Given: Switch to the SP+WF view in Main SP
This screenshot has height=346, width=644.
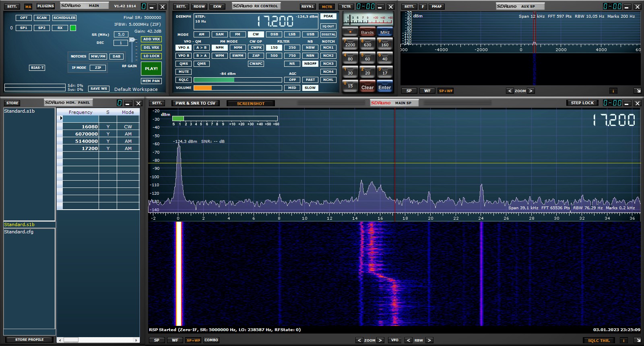Looking at the screenshot, I should point(193,340).
